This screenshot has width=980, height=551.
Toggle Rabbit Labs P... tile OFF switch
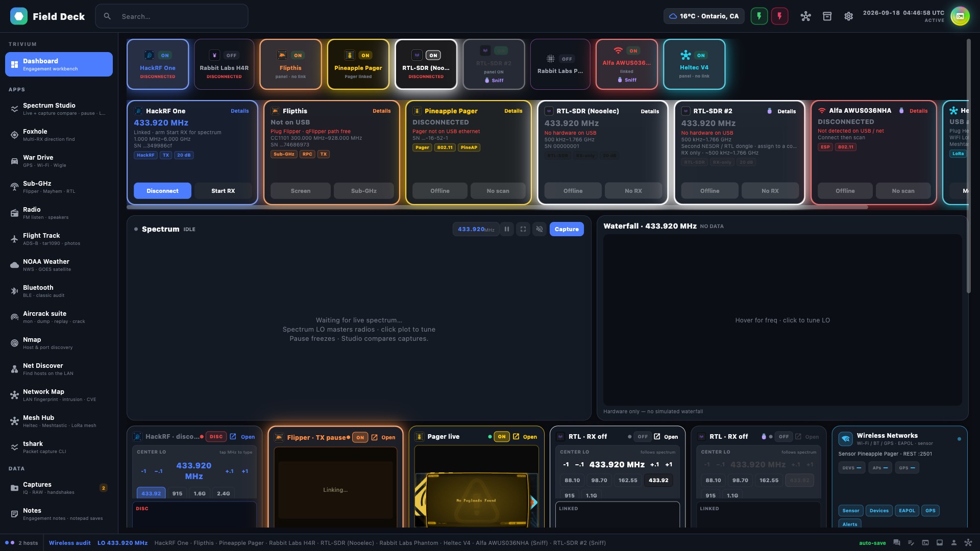[567, 59]
